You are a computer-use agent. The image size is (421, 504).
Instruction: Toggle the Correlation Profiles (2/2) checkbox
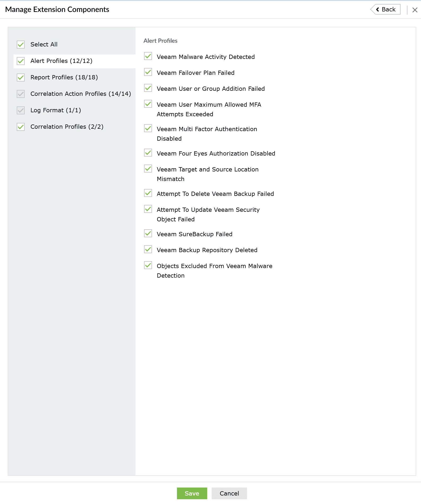pos(21,127)
